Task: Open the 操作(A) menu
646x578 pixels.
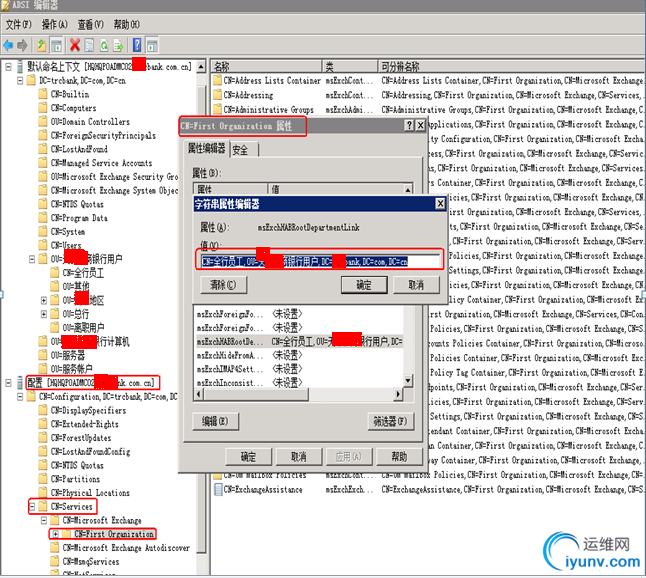Action: 54,25
